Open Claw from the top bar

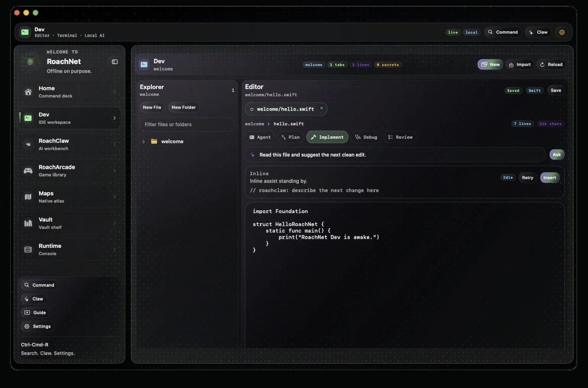pos(538,32)
